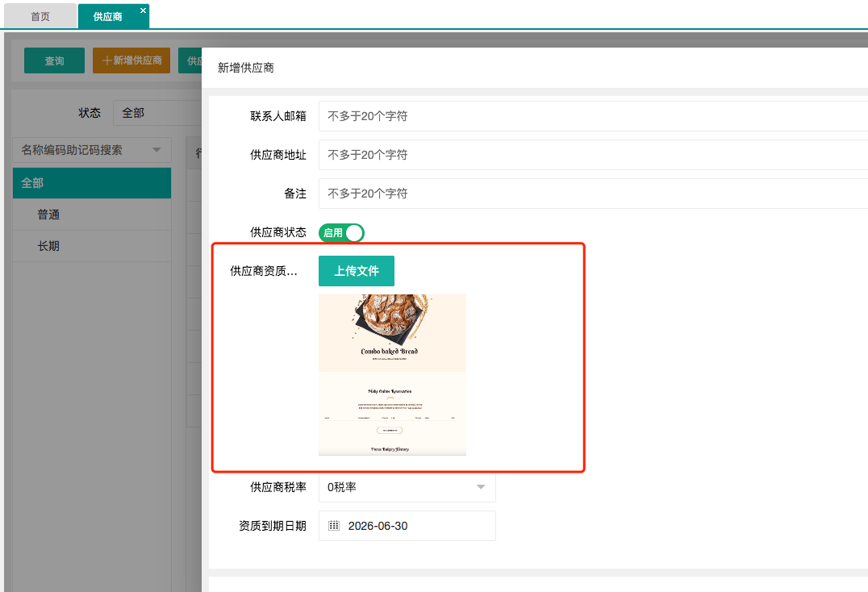Choose the 长期 supplier category
This screenshot has height=592, width=868.
pos(48,246)
